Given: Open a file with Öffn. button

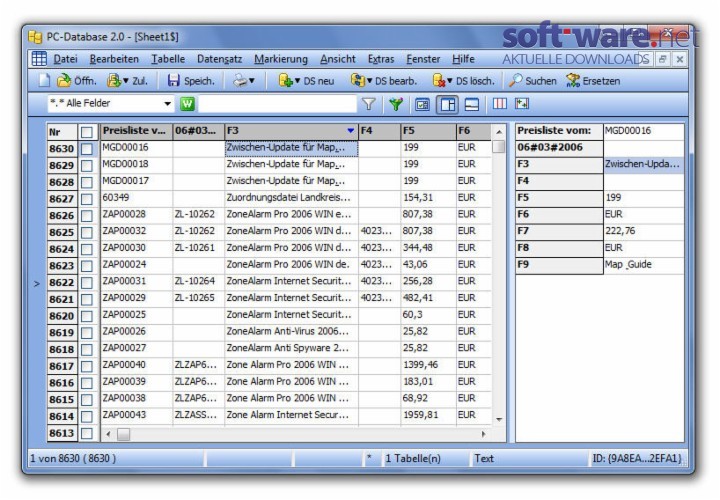Looking at the screenshot, I should (x=76, y=81).
